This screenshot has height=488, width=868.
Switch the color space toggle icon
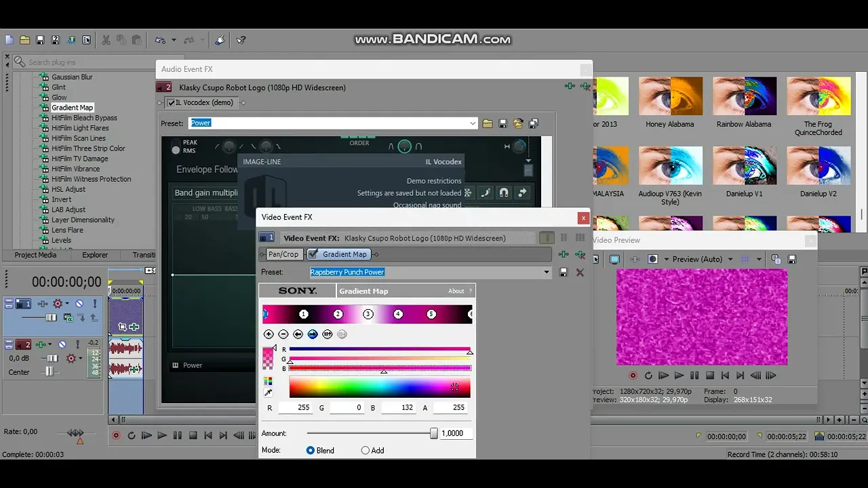coord(268,381)
